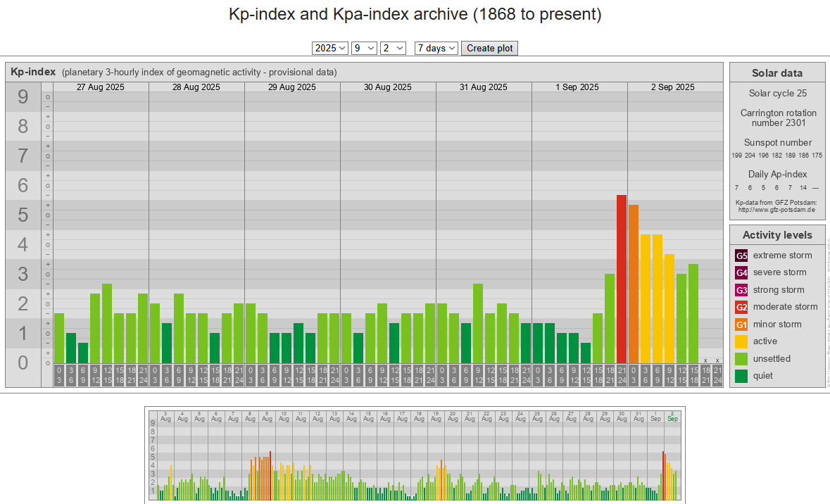Open the month dropdown showing 9

363,48
